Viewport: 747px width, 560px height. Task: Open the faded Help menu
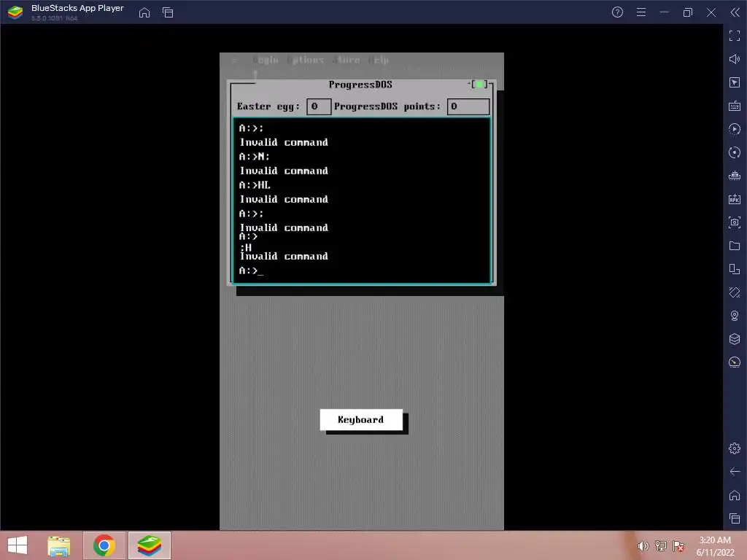coord(379,60)
